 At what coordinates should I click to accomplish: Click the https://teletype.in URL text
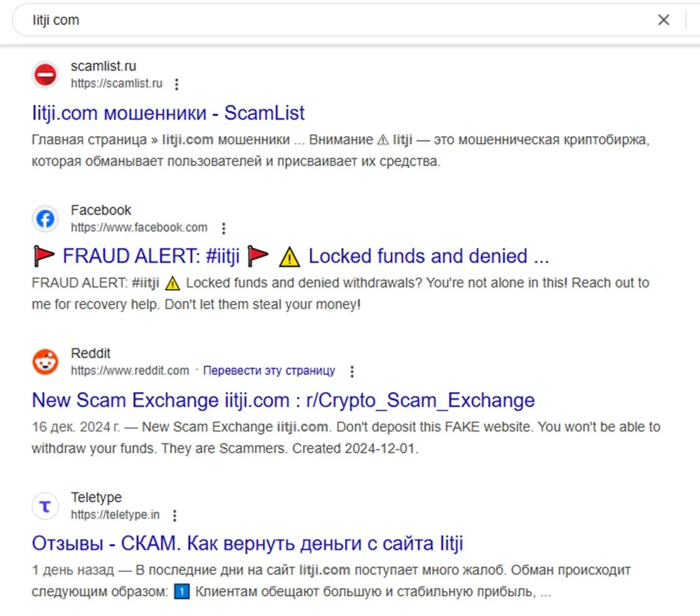click(x=115, y=514)
